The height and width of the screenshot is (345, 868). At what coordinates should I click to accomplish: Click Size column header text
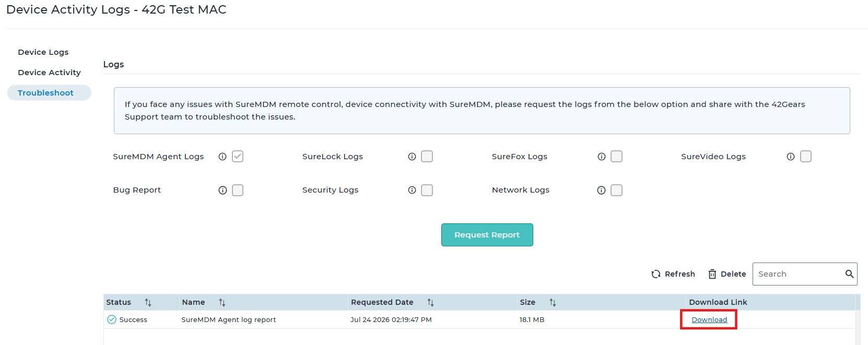tap(527, 302)
